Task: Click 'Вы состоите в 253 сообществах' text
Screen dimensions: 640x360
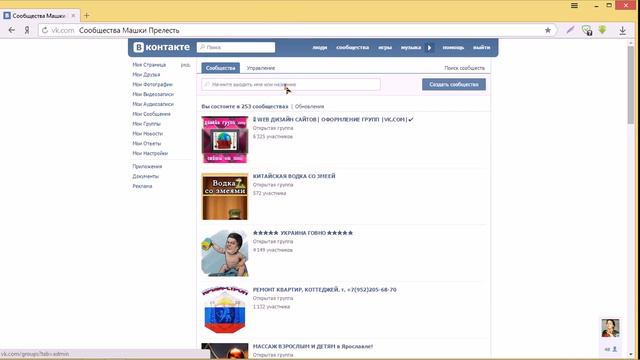Action: click(244, 107)
